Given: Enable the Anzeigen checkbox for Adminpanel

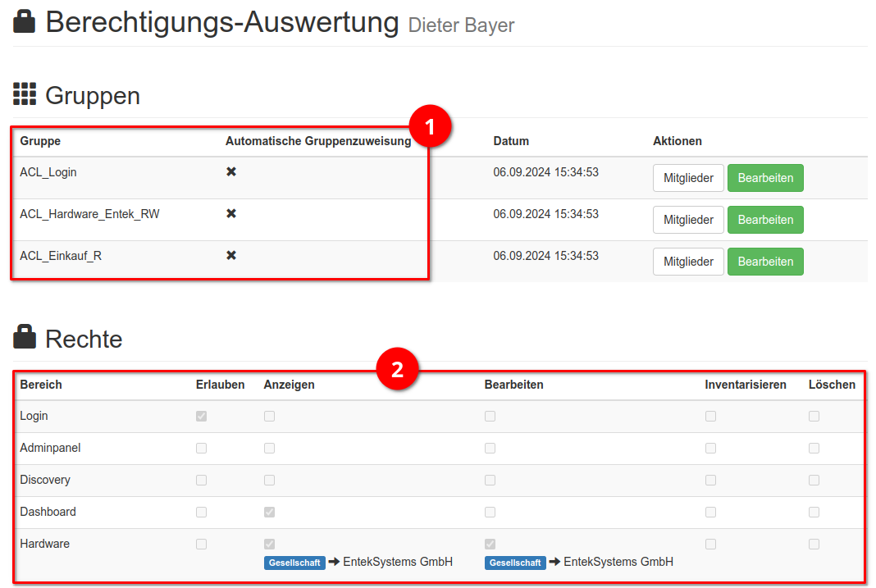Looking at the screenshot, I should click(269, 448).
